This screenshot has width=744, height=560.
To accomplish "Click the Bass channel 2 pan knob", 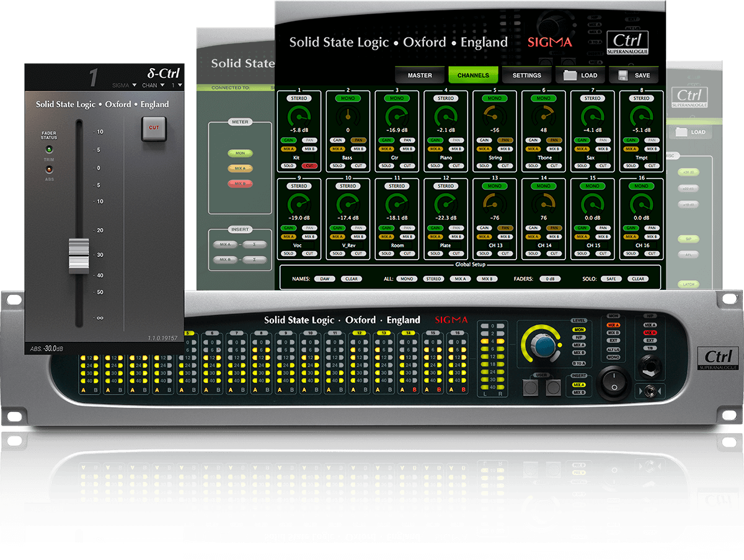I will pyautogui.click(x=348, y=116).
